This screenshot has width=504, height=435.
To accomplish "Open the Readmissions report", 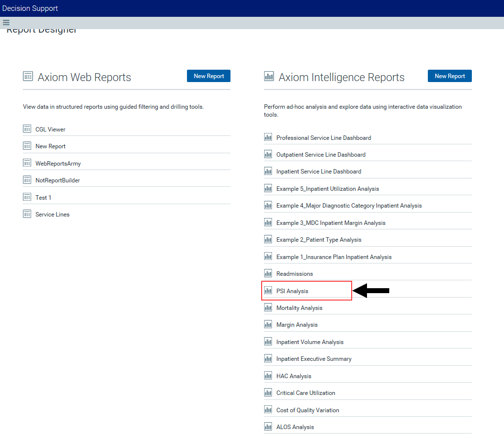I will (295, 274).
